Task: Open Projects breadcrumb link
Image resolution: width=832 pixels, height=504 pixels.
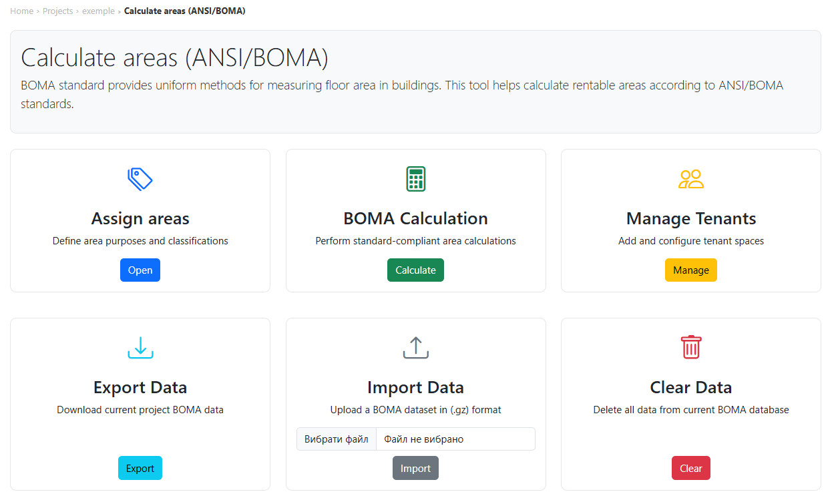Action: tap(58, 11)
